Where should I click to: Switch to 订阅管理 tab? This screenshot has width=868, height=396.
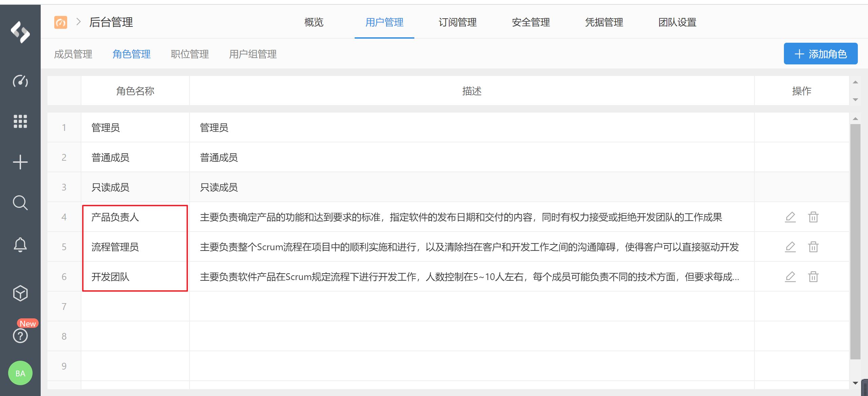[x=457, y=22]
